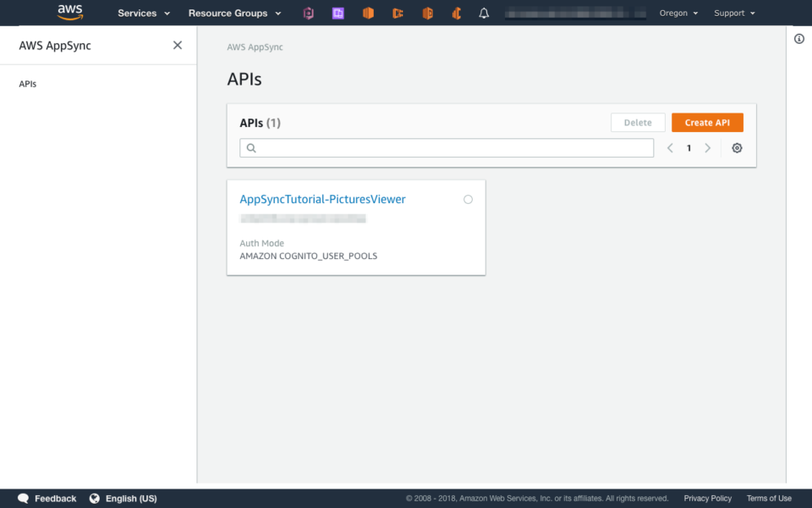Screen dimensions: 812x508
Task: Open APIs table preferences gear
Action: (737, 148)
